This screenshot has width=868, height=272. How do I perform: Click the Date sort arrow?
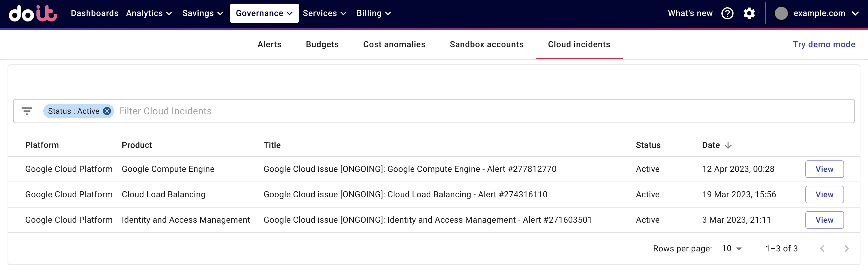(728, 145)
